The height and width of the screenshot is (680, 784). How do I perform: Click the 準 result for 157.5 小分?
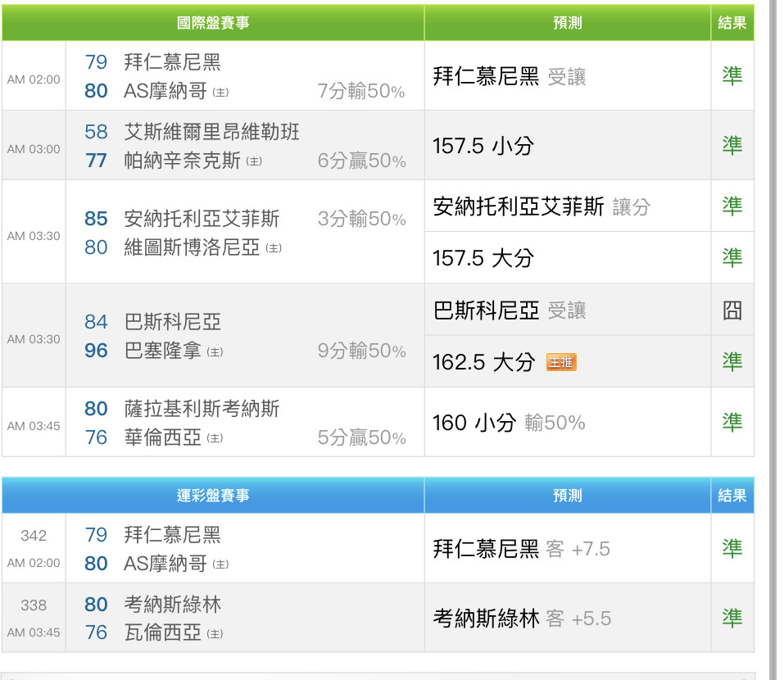pyautogui.click(x=732, y=146)
